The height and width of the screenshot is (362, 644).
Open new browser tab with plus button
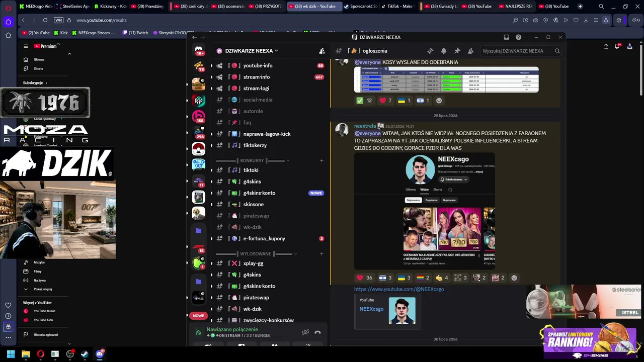tap(580, 7)
